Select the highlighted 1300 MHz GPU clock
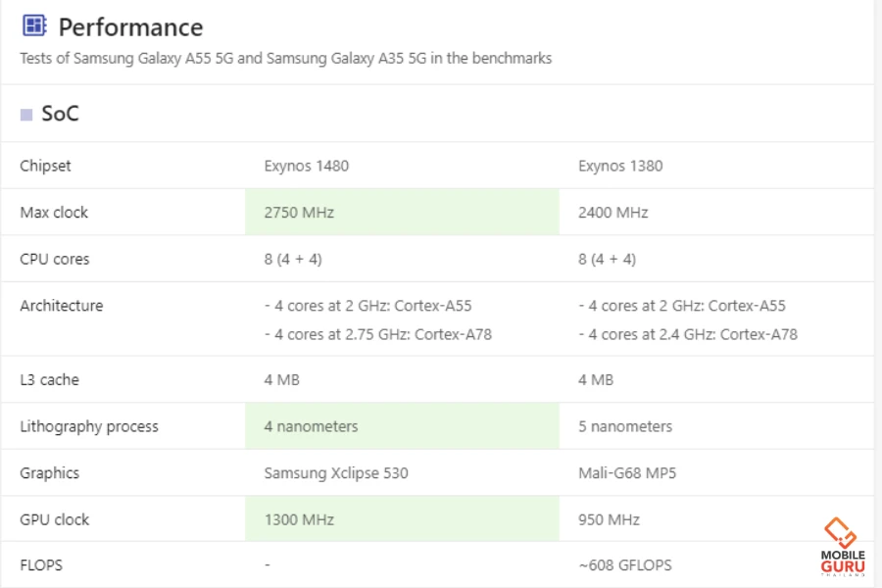This screenshot has width=882, height=588. (402, 519)
